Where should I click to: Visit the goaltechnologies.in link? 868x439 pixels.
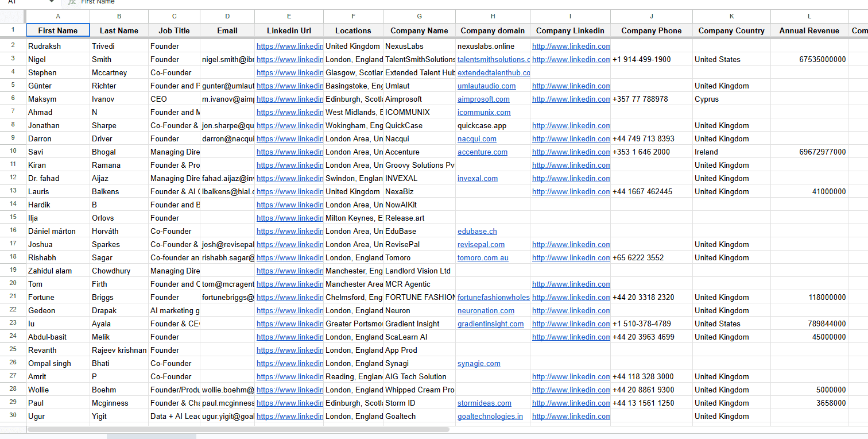click(490, 417)
